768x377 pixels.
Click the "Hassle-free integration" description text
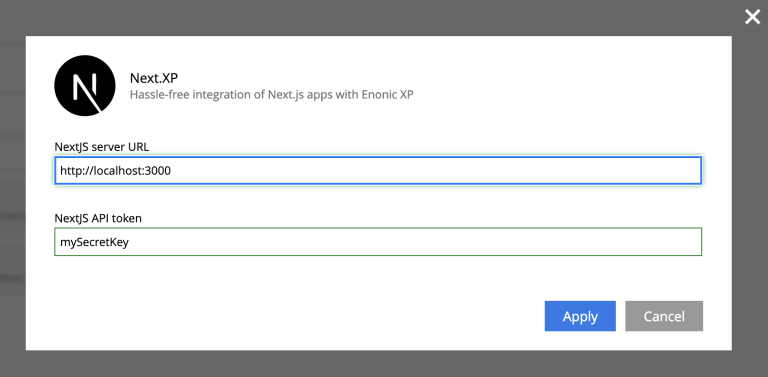coord(271,94)
